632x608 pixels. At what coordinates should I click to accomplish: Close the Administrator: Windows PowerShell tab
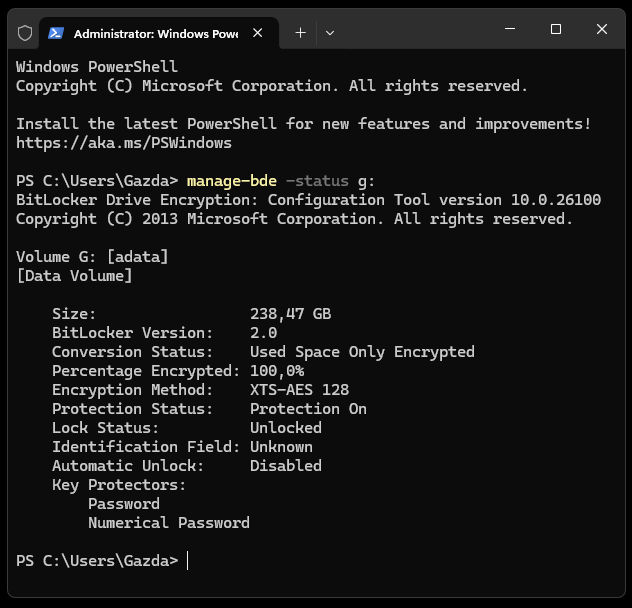(x=258, y=33)
